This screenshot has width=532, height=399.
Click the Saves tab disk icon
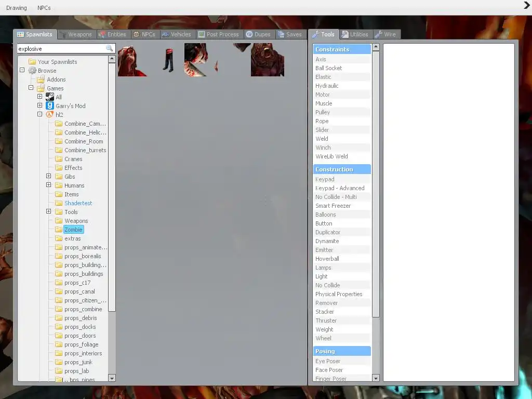281,34
